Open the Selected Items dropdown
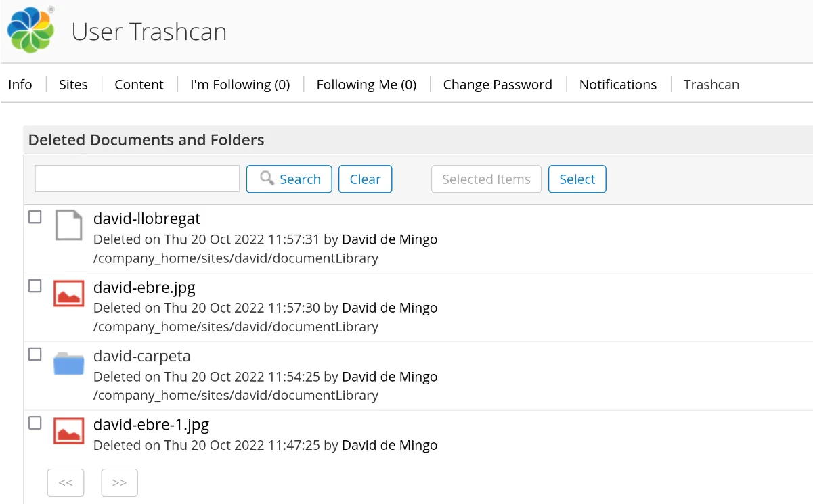This screenshot has width=813, height=504. [x=486, y=179]
